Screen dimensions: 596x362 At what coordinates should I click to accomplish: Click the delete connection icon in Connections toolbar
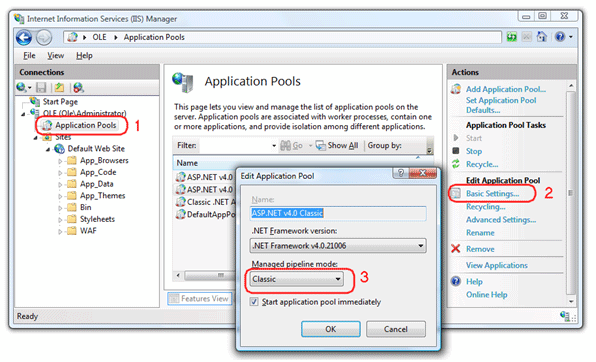[x=78, y=87]
